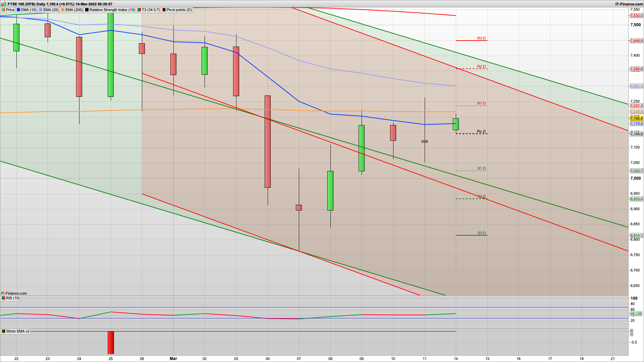Click the red histogram bar in 30min EMA panel
Viewport: 644px width, 362px height.
point(111,343)
